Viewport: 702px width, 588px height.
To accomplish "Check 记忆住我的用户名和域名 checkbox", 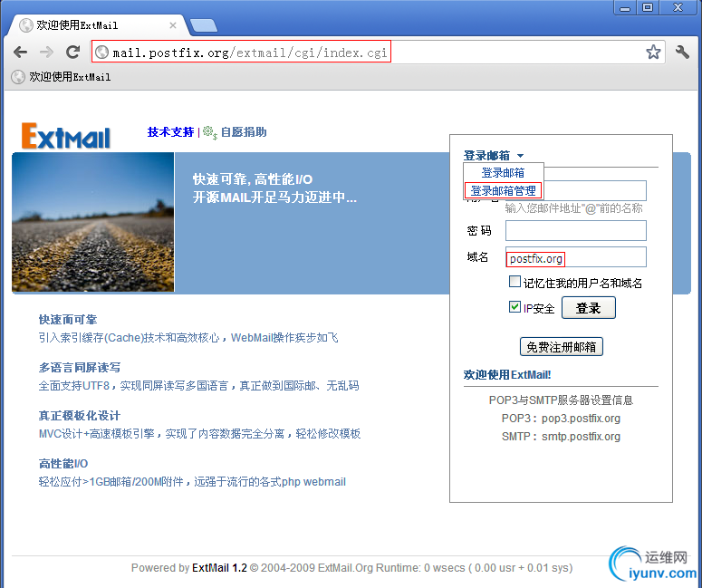I will (x=514, y=281).
